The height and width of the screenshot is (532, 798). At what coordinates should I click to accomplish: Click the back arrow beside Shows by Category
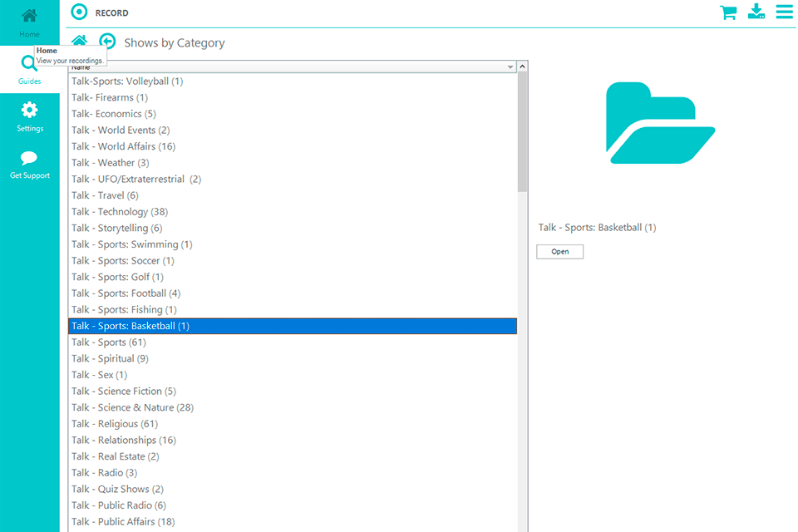(x=107, y=41)
